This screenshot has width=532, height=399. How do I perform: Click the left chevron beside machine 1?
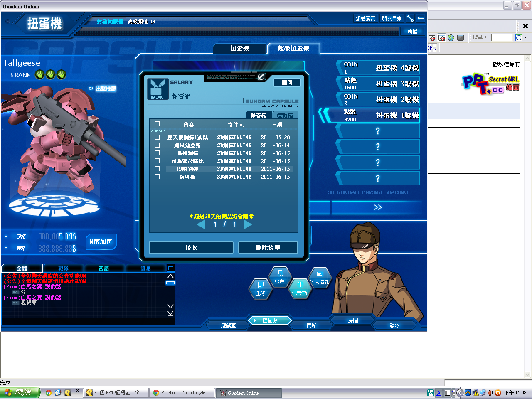click(x=324, y=115)
